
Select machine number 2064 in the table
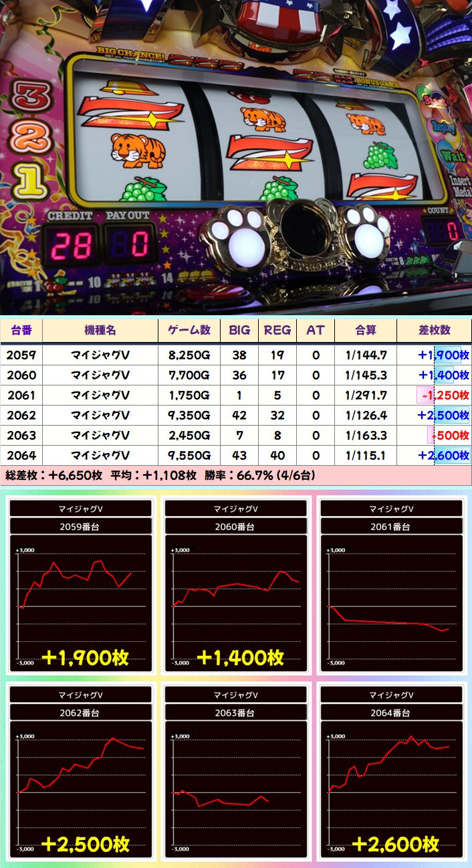[x=21, y=455]
